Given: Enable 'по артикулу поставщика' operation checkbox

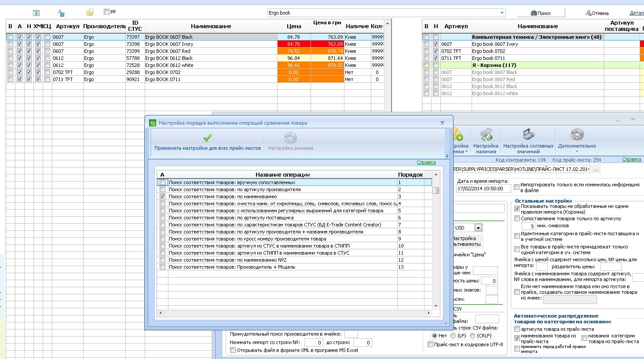Looking at the screenshot, I should coord(162,218).
